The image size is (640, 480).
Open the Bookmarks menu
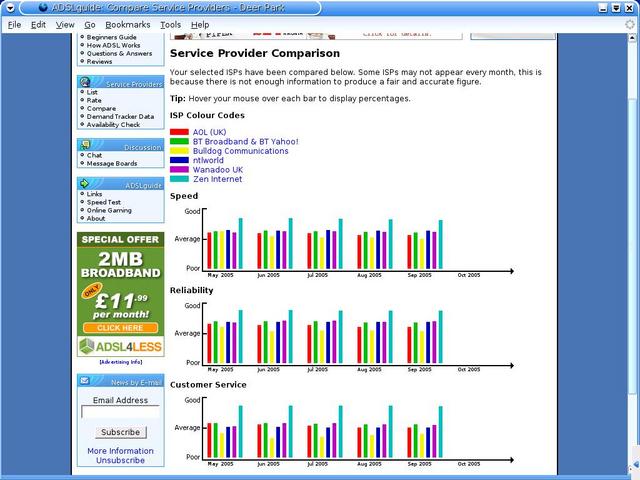(127, 24)
